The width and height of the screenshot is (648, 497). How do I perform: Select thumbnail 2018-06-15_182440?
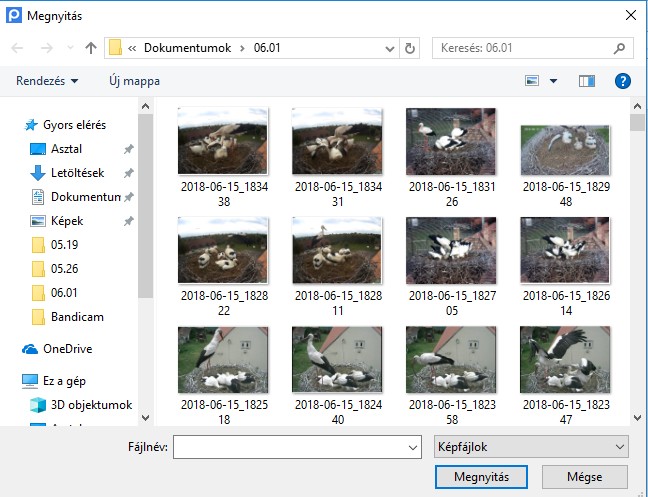337,359
